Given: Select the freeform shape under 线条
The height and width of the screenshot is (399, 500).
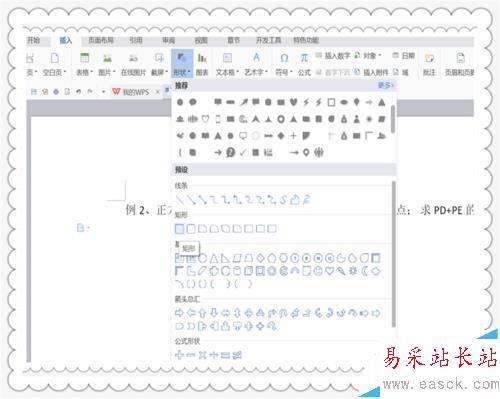Looking at the screenshot, I should (x=295, y=200).
